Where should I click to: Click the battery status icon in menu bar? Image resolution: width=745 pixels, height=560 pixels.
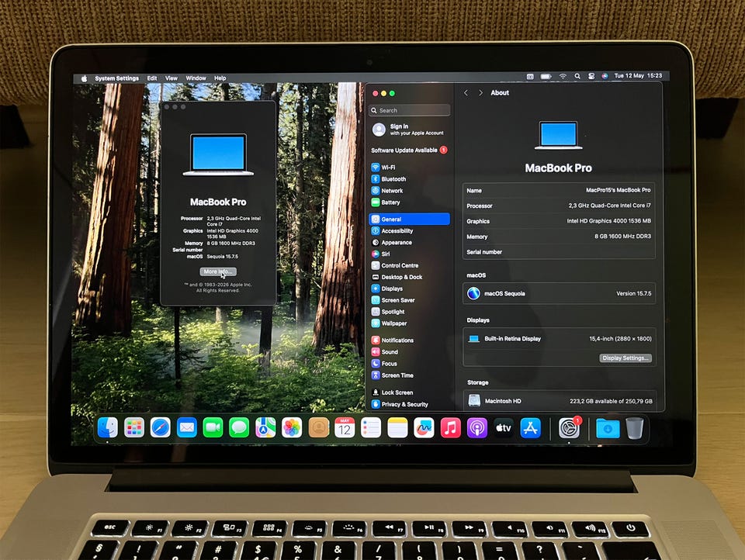tap(546, 76)
